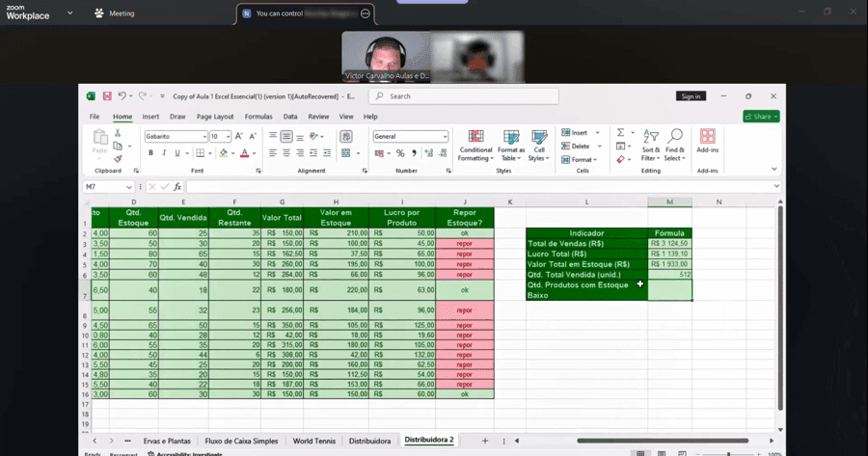The image size is (868, 456).
Task: Click the Decrease Indent icon
Action: [x=313, y=153]
